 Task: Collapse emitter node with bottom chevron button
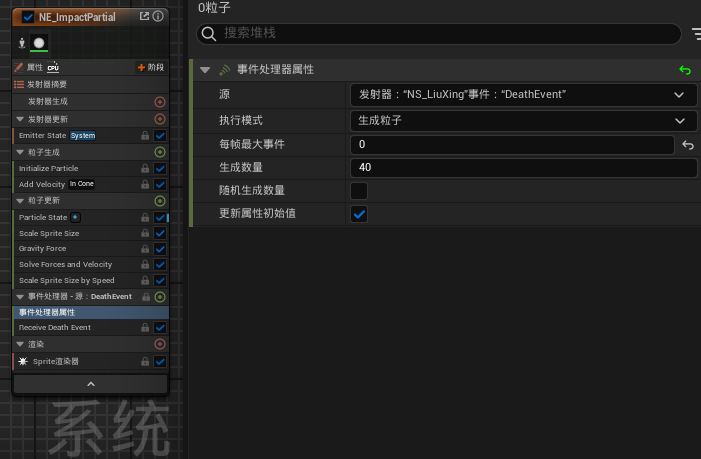(91, 384)
